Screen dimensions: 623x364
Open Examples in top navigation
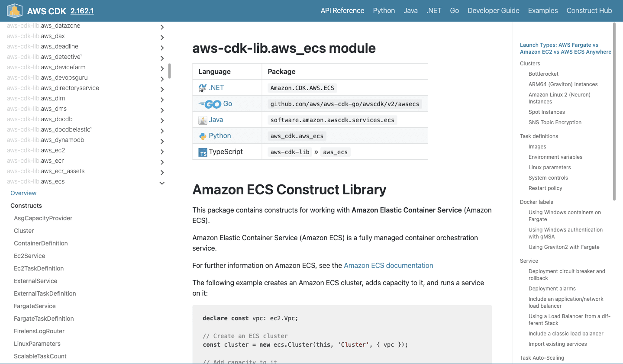tap(543, 11)
